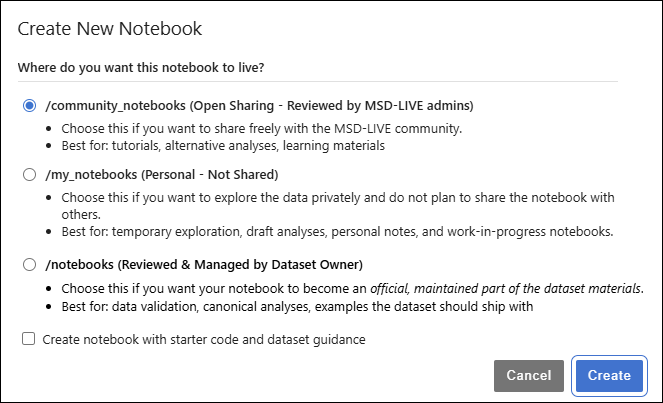Click the blue Create button
The image size is (663, 403).
coord(609,376)
